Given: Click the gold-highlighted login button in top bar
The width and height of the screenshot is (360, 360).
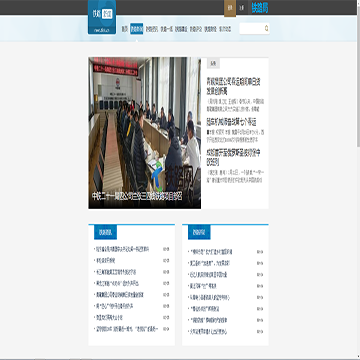Looking at the screenshot, I should [x=230, y=8].
